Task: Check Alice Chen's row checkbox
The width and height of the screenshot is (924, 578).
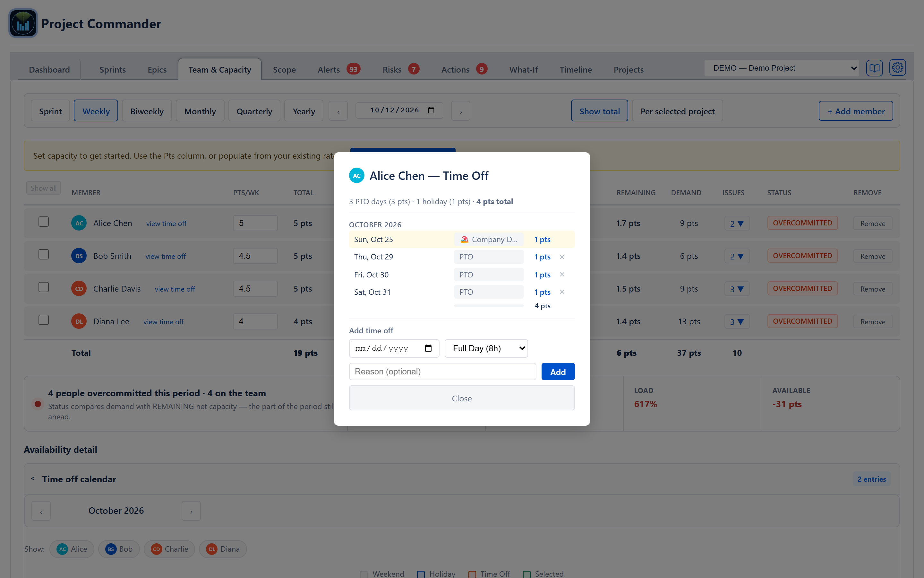Action: pyautogui.click(x=44, y=222)
